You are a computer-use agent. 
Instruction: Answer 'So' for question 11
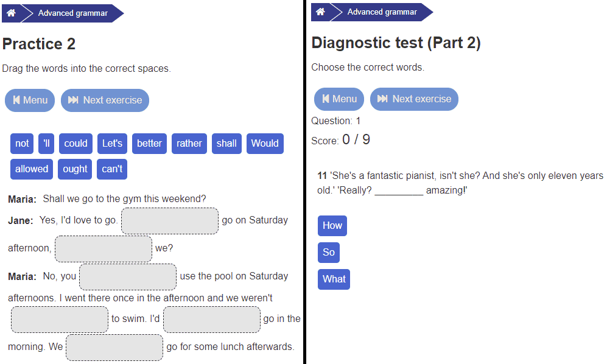(x=329, y=253)
